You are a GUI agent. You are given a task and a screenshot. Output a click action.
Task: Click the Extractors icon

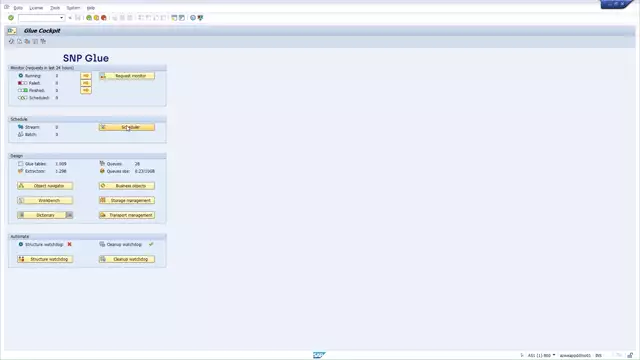coord(20,171)
